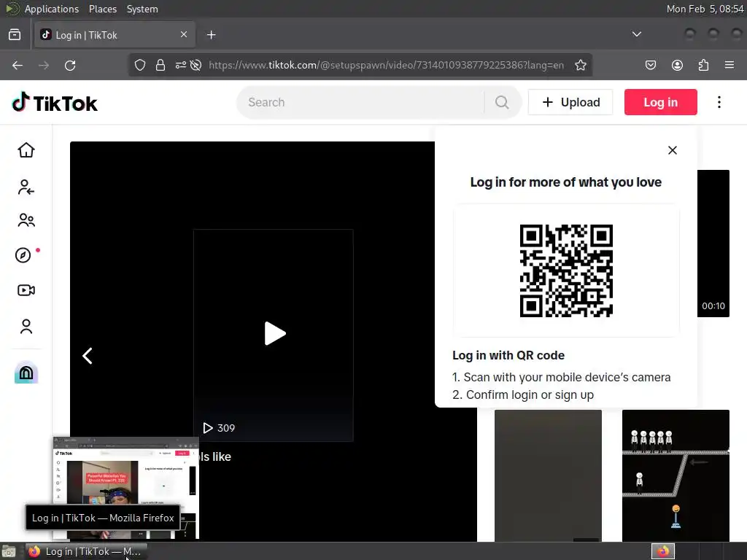Open the stick figure game video thumbnail

tap(676, 475)
